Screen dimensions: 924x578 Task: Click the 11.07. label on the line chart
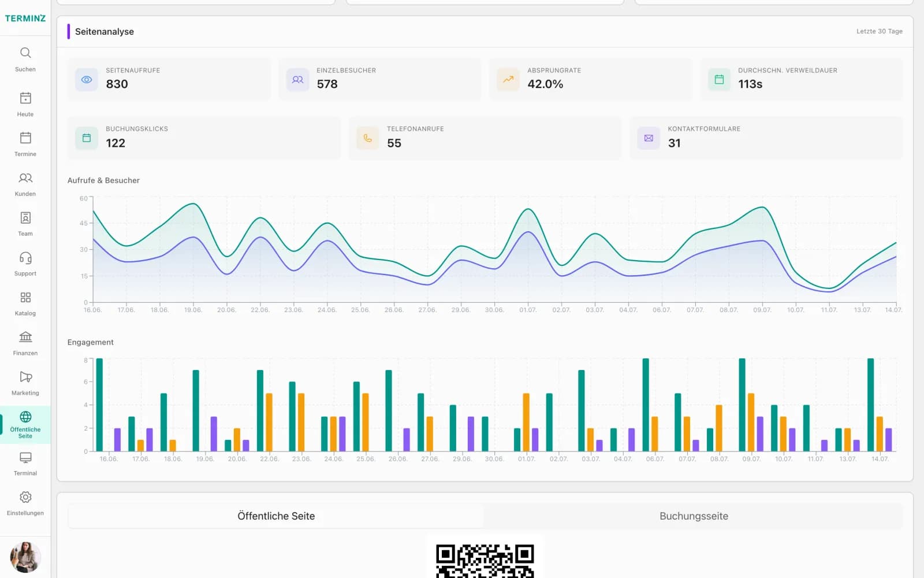click(x=829, y=310)
